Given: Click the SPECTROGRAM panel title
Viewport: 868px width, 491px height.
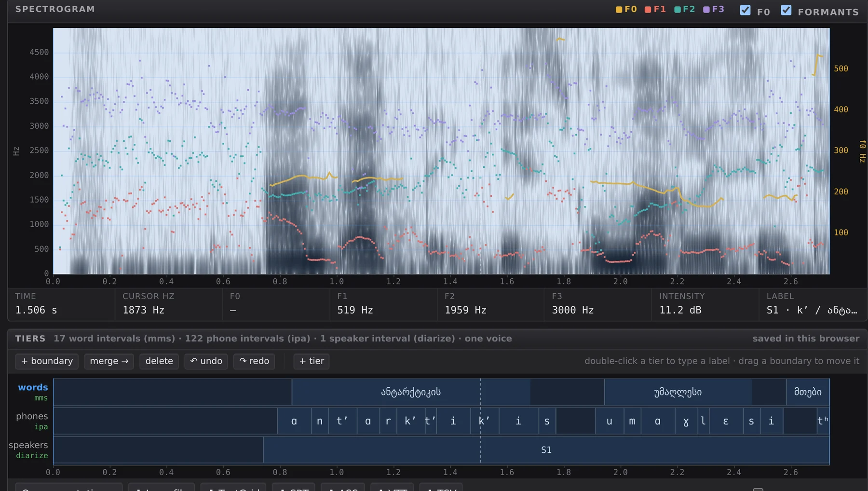Looking at the screenshot, I should click(55, 9).
